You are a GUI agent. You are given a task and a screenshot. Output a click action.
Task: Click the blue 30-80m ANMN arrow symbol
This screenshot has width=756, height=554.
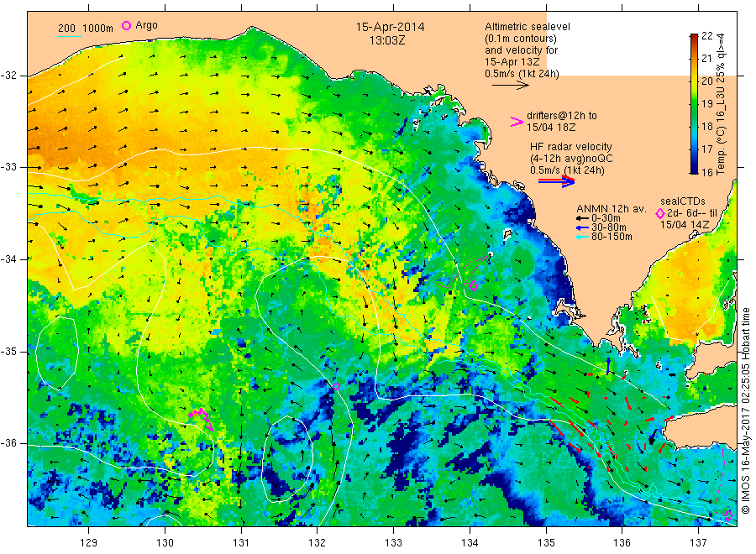point(582,227)
